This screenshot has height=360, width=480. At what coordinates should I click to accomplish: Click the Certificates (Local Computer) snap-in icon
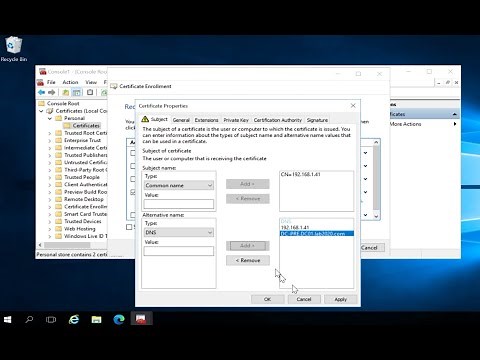click(x=50, y=111)
